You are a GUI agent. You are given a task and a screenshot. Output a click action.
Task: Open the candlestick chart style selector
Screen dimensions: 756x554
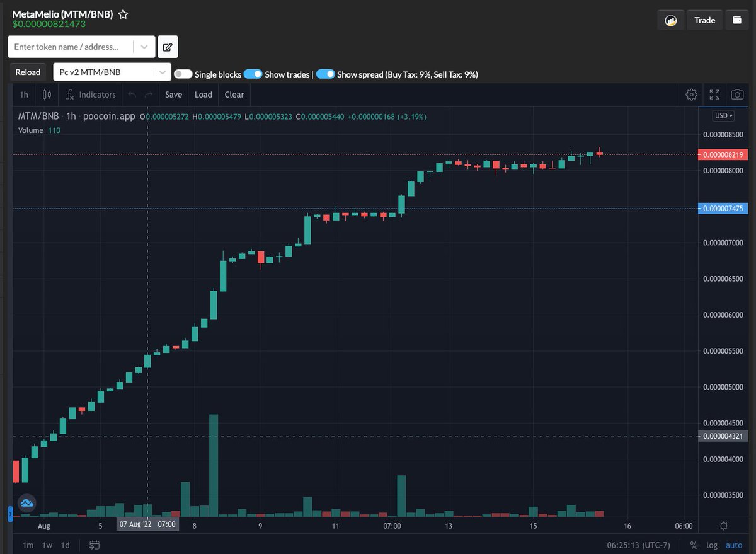click(x=47, y=95)
